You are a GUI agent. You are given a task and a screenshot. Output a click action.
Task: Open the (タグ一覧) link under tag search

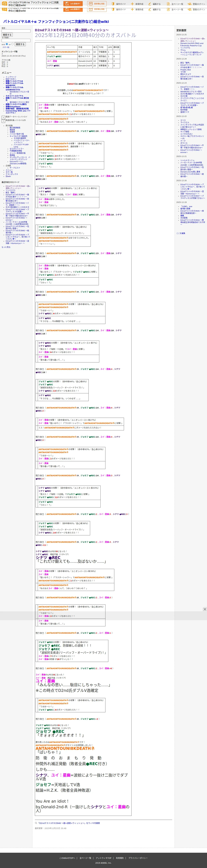pyautogui.click(x=6, y=47)
